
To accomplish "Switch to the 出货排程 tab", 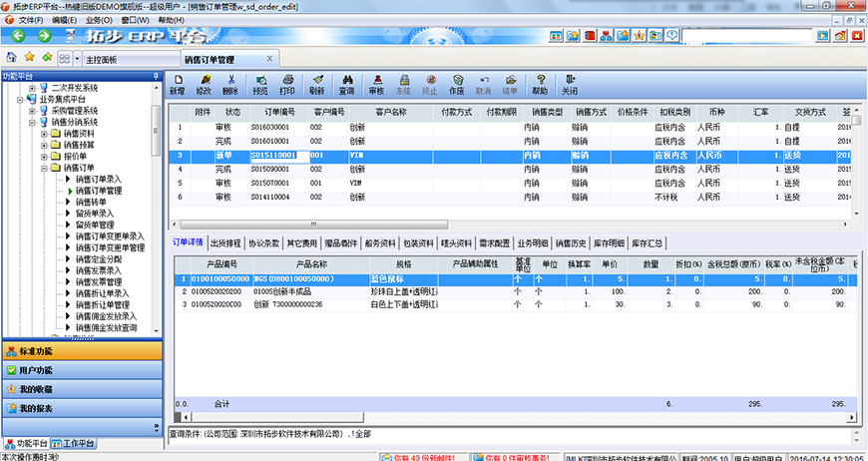I will coord(225,242).
